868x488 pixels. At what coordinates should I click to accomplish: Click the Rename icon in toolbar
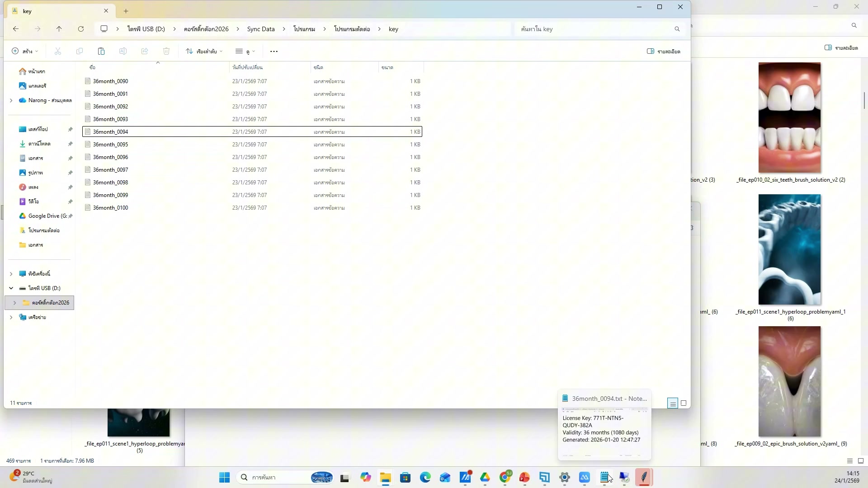123,52
